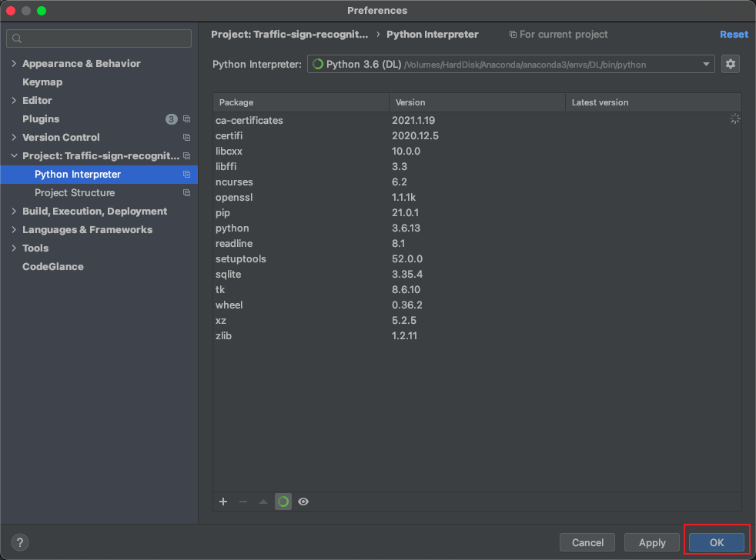Focus the preferences search field
Viewport: 756px width, 560px height.
point(99,38)
